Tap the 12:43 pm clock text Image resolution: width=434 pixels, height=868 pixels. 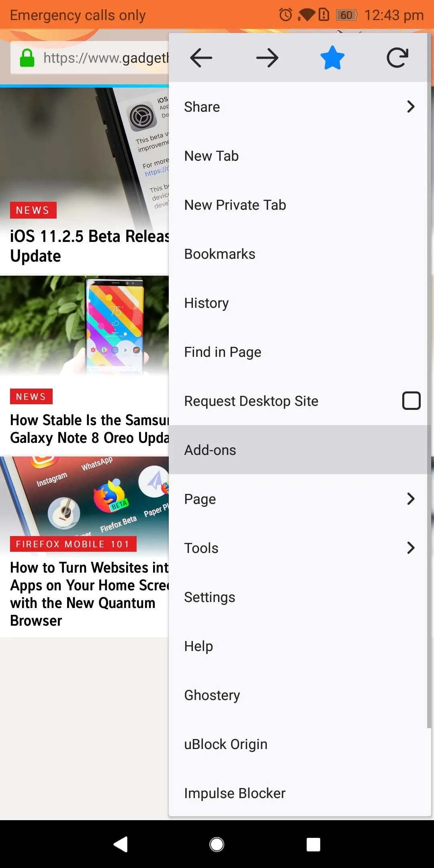[x=394, y=15]
